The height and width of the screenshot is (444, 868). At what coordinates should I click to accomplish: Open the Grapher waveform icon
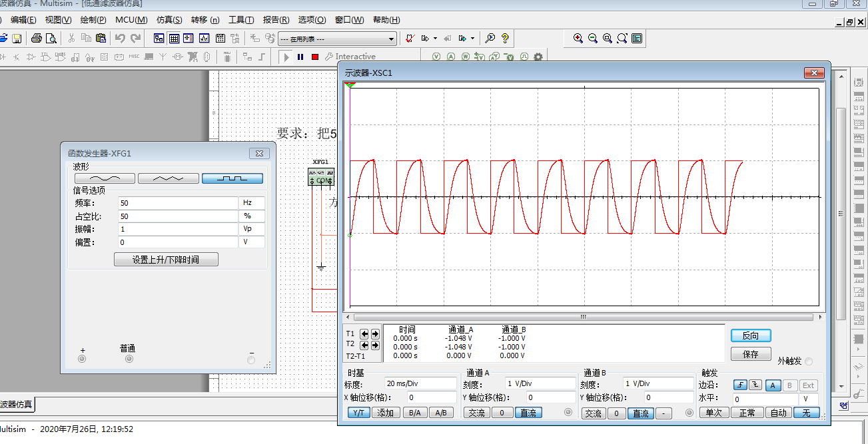point(204,38)
